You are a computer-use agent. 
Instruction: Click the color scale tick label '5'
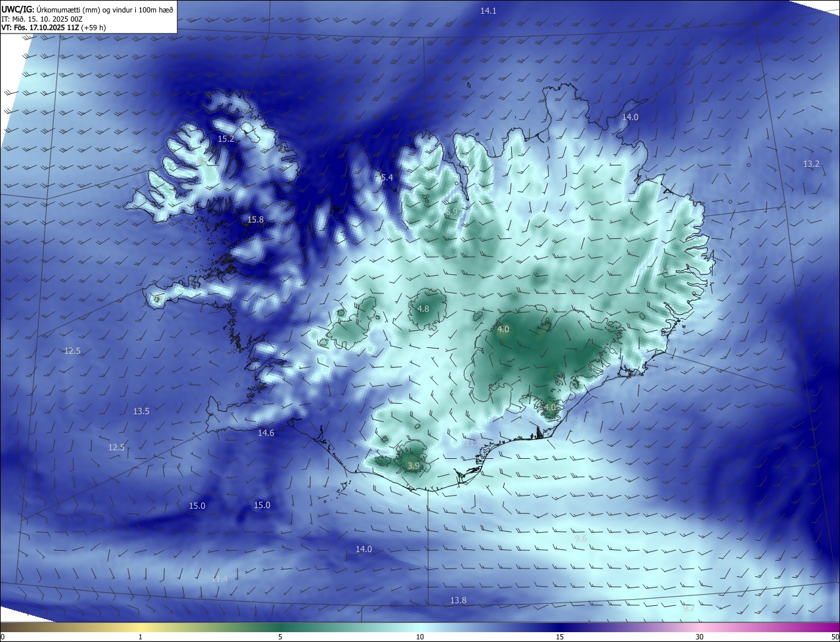pos(280,637)
